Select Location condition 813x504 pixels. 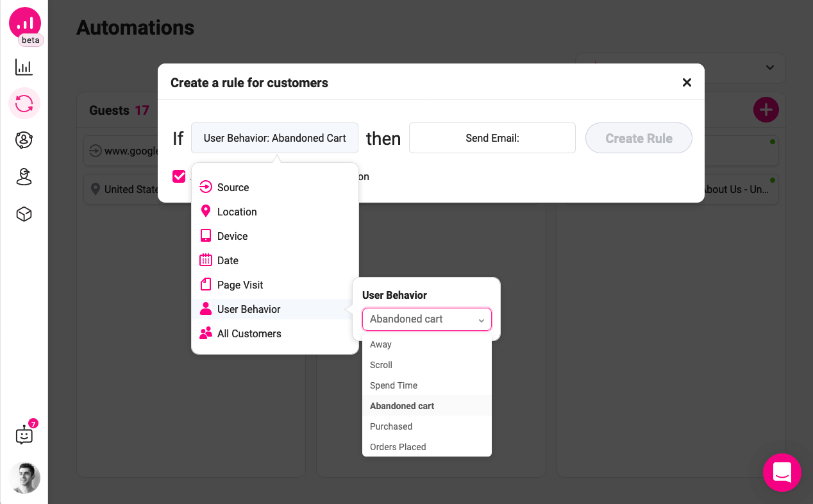(275, 212)
